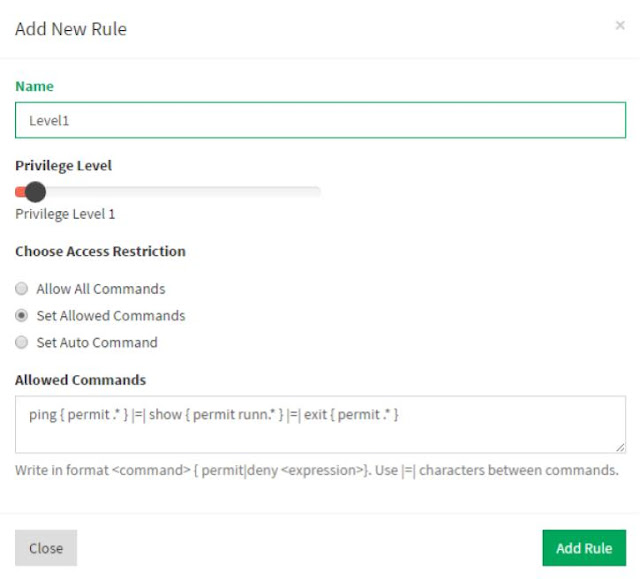This screenshot has width=640, height=579.
Task: Click the green Name field label
Action: coord(34,86)
